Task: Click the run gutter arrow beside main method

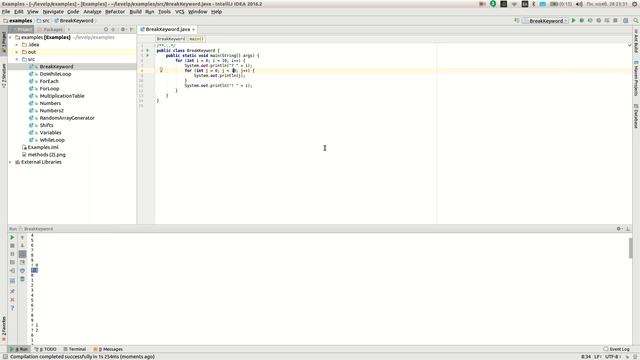Action: point(147,56)
